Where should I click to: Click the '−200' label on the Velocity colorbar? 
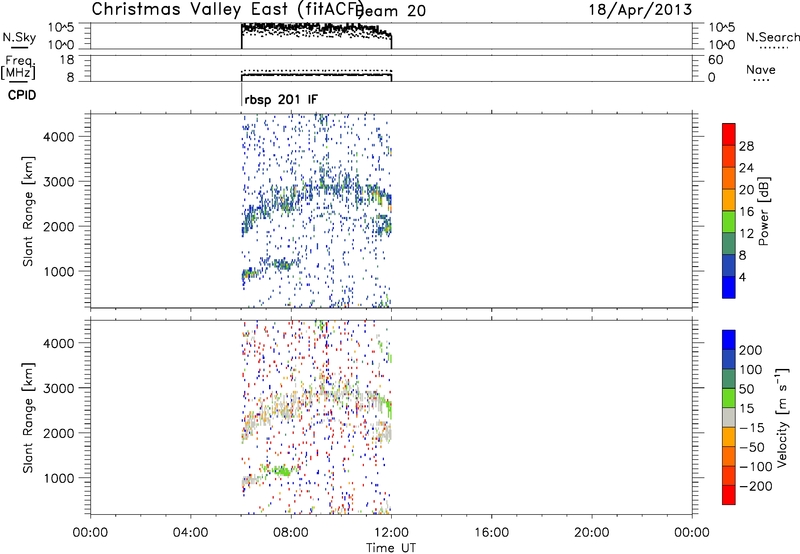tap(755, 486)
